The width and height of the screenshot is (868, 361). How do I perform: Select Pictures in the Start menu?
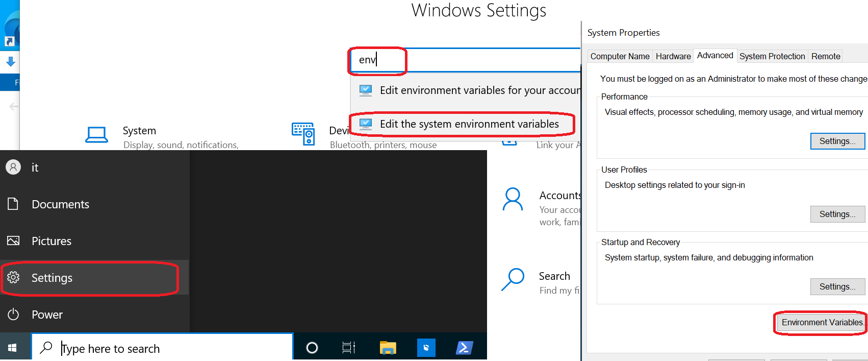[94, 241]
